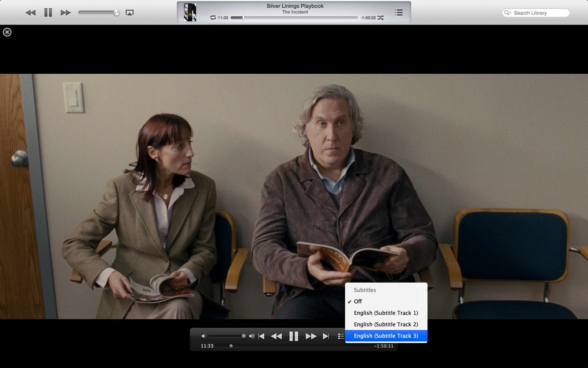588x368 pixels.
Task: Click elapsed time 11:33 in the top display
Action: coord(223,18)
